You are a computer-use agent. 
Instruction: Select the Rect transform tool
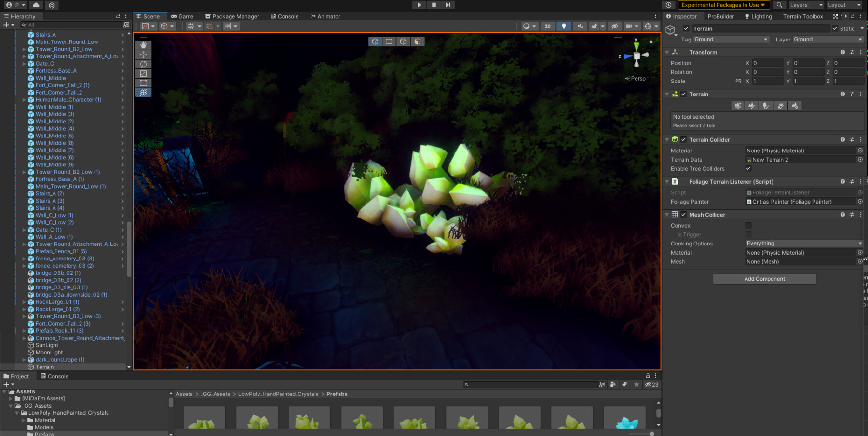pyautogui.click(x=143, y=82)
